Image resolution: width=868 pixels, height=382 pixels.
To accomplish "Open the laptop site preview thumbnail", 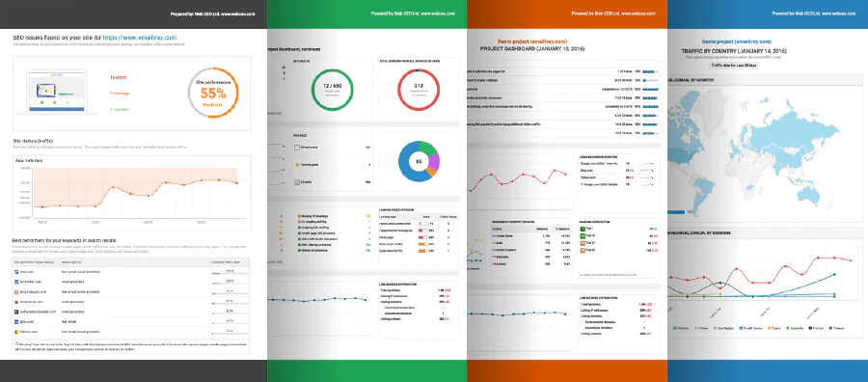I will (56, 93).
